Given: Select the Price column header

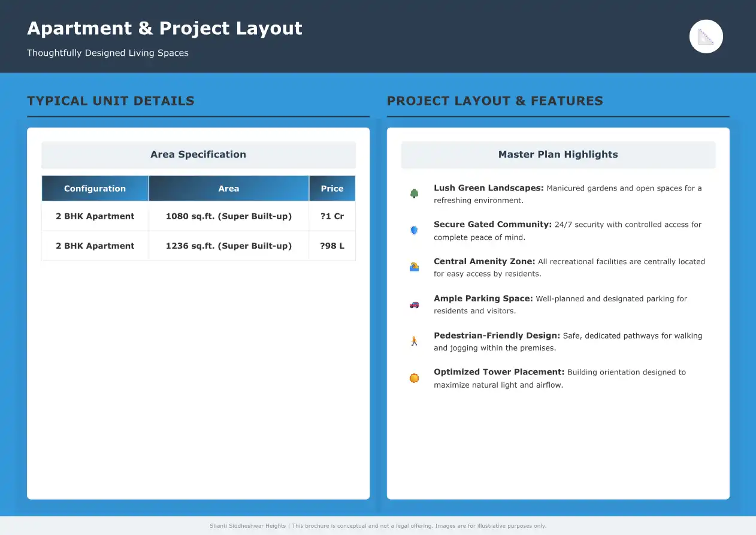Looking at the screenshot, I should pos(332,188).
